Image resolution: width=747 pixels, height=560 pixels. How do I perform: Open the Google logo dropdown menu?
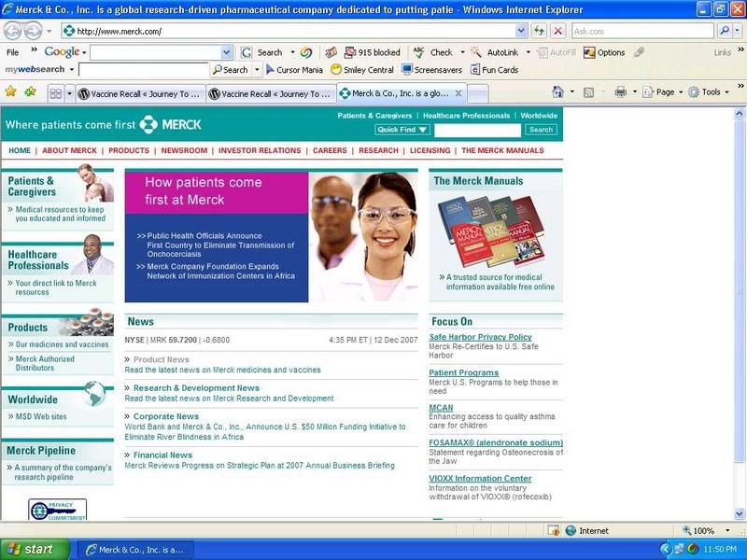point(83,52)
